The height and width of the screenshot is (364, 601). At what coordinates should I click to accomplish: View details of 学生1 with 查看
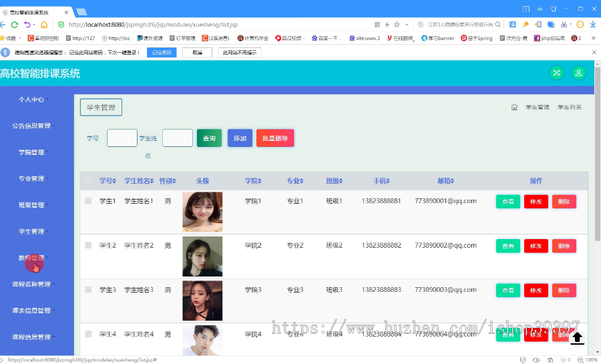pos(508,202)
